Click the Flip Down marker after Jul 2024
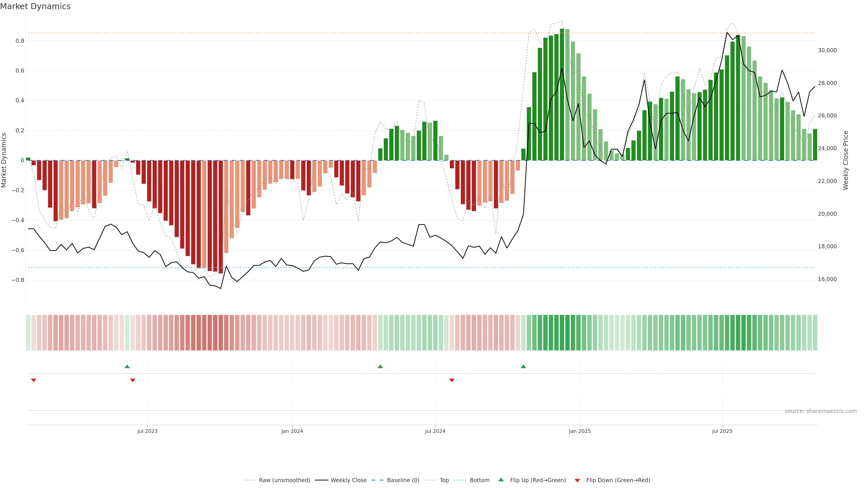Image resolution: width=868 pixels, height=488 pixels. click(x=452, y=380)
